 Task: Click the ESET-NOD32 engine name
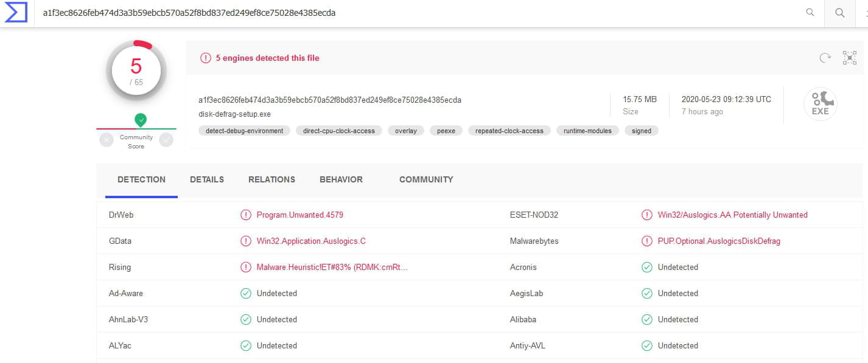(534, 215)
